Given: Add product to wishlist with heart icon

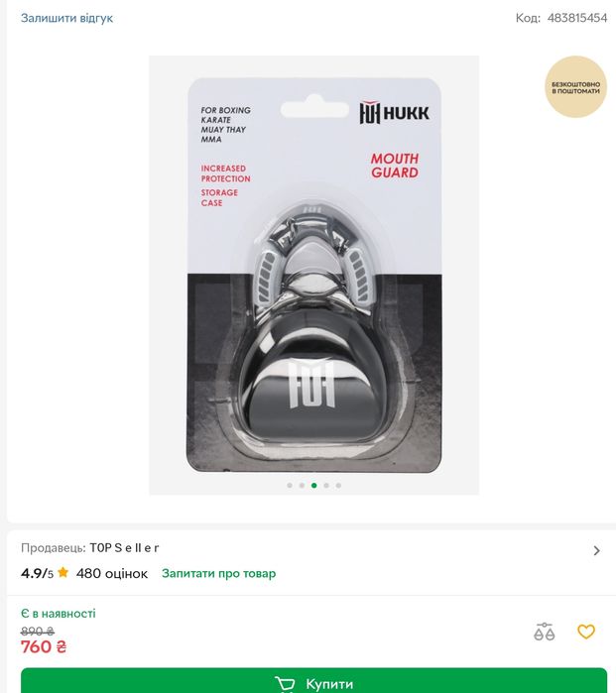Looking at the screenshot, I should tap(586, 632).
